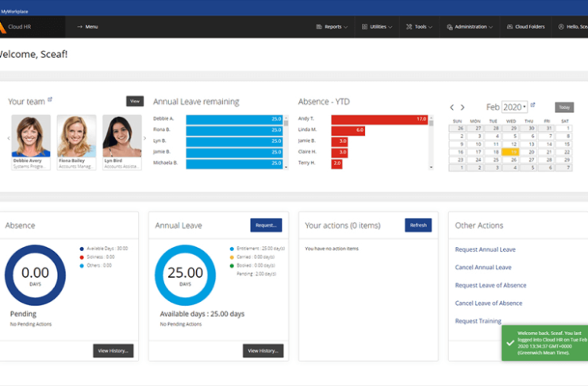Click the Sickness red legend dot
588x386 pixels.
(82, 257)
